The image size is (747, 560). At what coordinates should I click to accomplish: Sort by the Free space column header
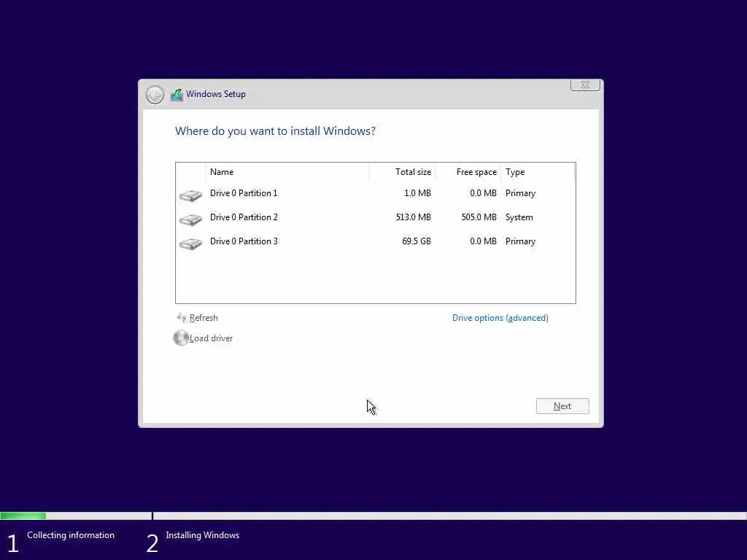tap(468, 172)
